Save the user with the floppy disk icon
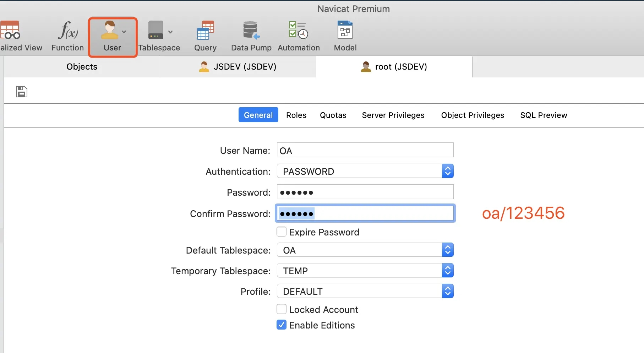The width and height of the screenshot is (644, 353). pyautogui.click(x=21, y=92)
